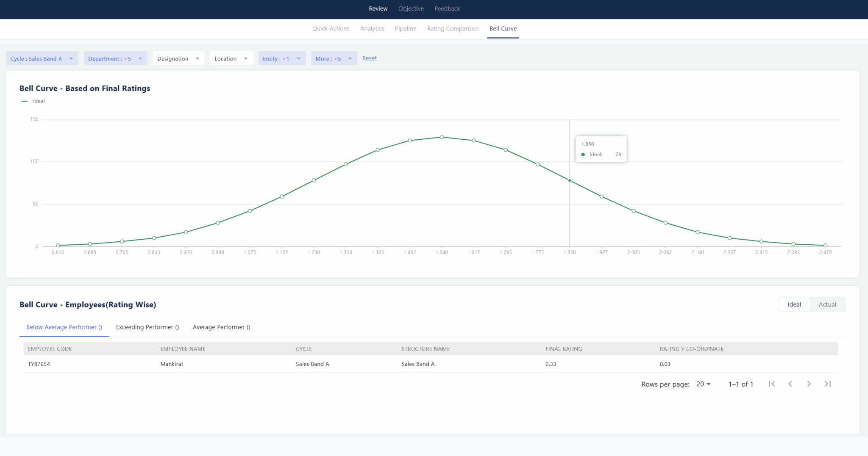Expand the Department filter dropdown
868x456 pixels.
coord(115,58)
